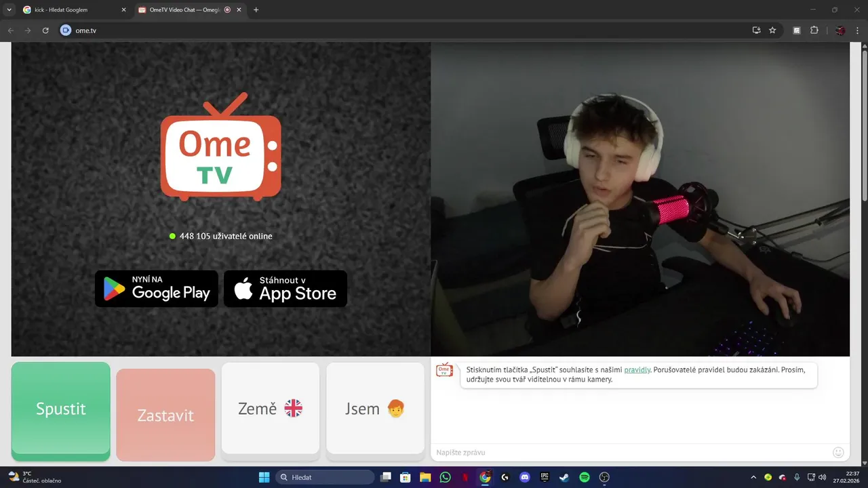Open the Windows Start menu

coord(264,477)
